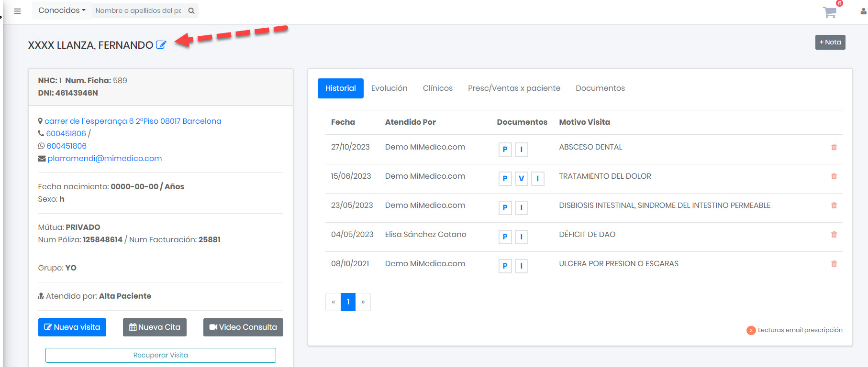Click the + Nota button
Image resolution: width=868 pixels, height=367 pixels.
(x=830, y=42)
